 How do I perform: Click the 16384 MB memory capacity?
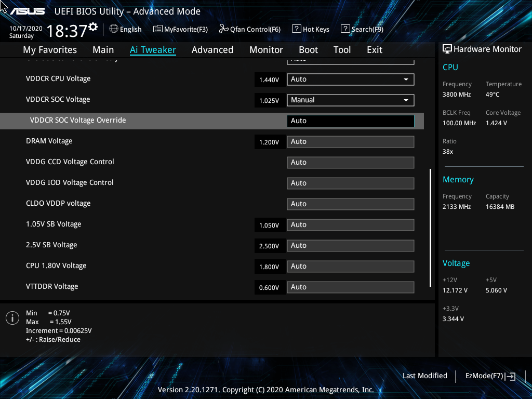click(500, 207)
